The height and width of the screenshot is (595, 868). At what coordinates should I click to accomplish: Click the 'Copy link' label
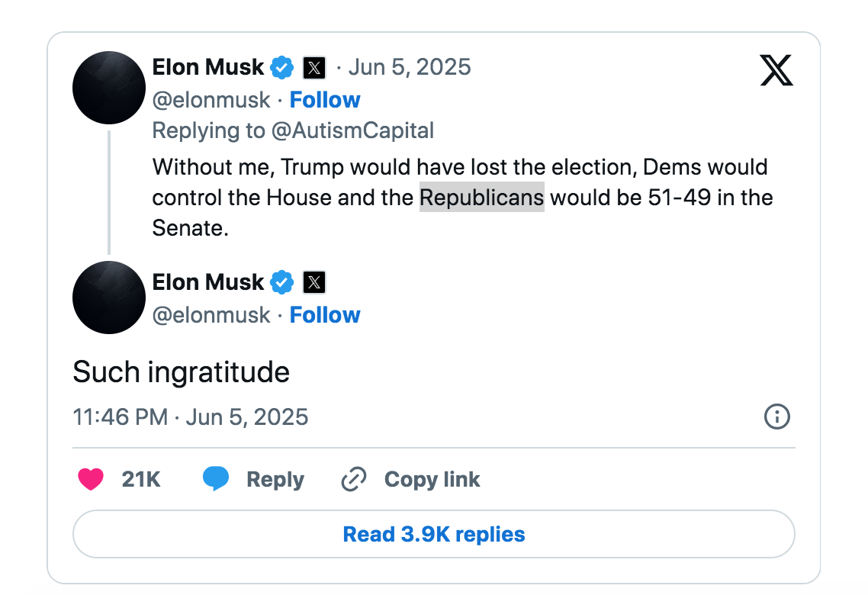[432, 479]
